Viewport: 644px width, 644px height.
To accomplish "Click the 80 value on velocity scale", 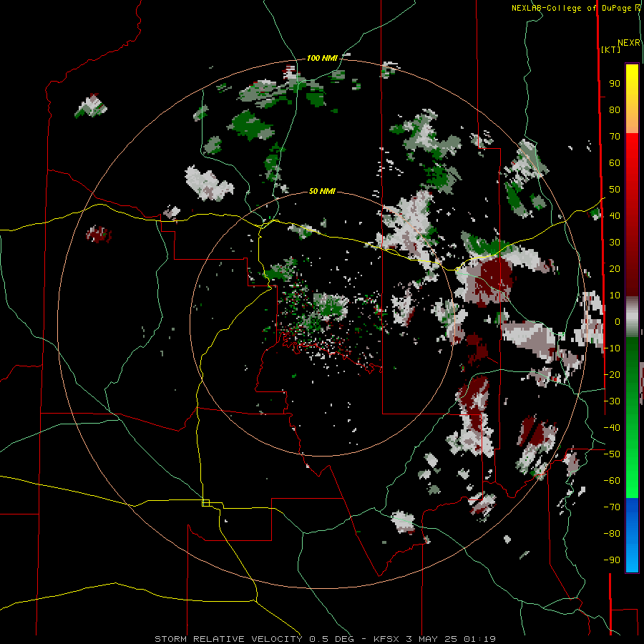I will pyautogui.click(x=615, y=110).
